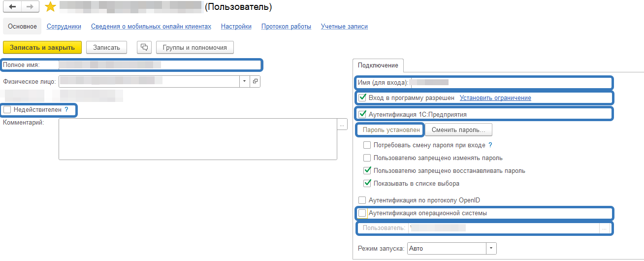Click the ellipsis button in Пользователь field

[x=605, y=228]
